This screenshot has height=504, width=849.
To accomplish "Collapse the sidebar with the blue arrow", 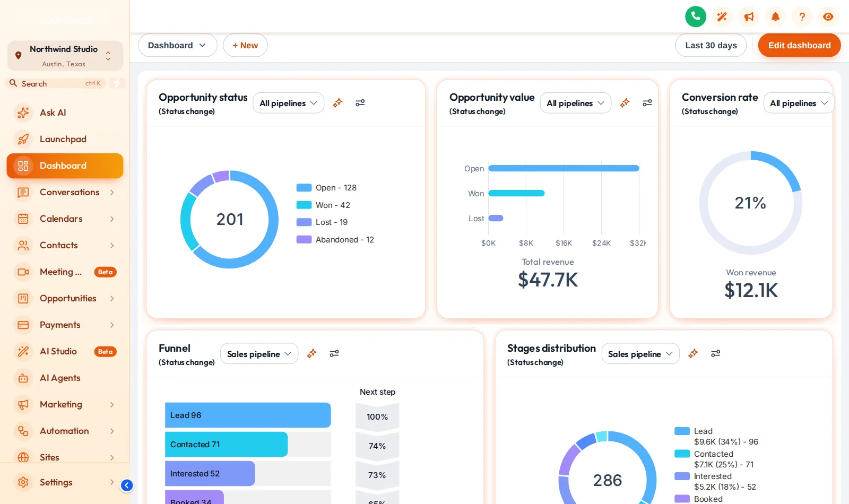I will pos(127,485).
